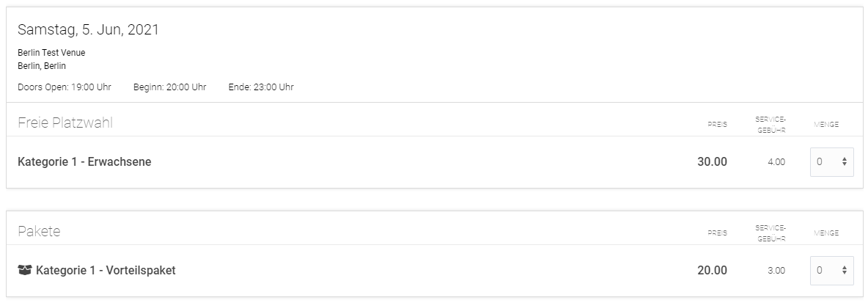
Task: Click the 30.00 price for Erwachsene
Action: tap(712, 162)
